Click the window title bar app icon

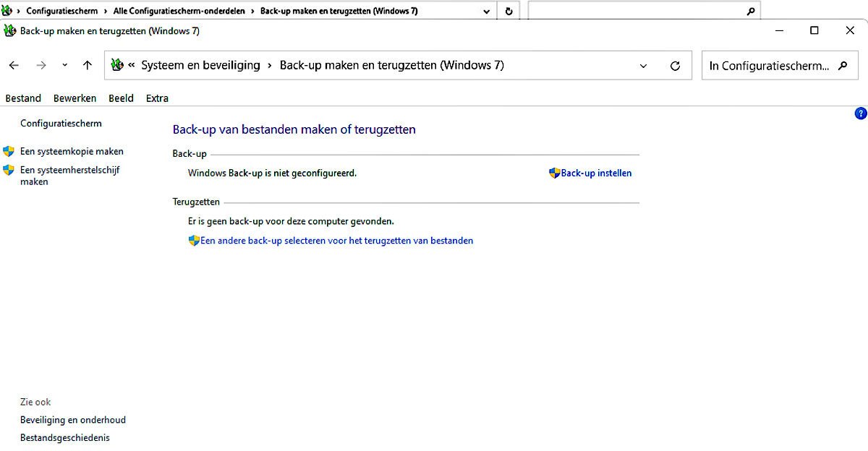pos(10,30)
